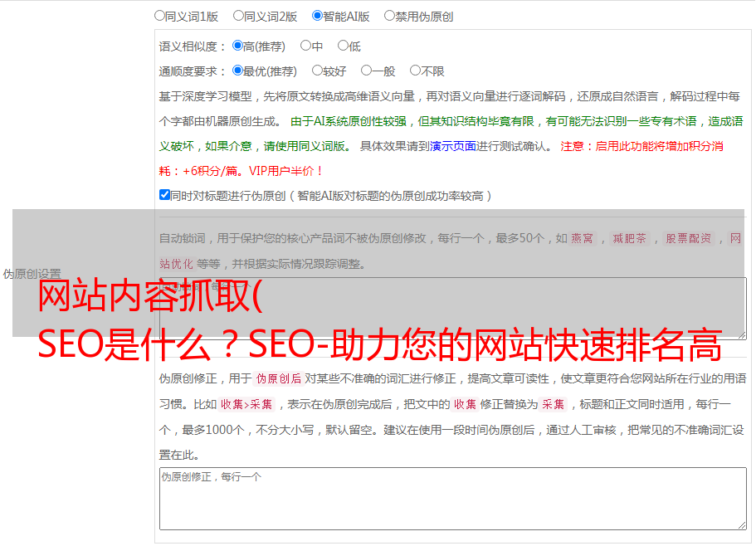Click into the 伪原创修正 textarea
Viewport: 756px width, 546px height.
453,499
